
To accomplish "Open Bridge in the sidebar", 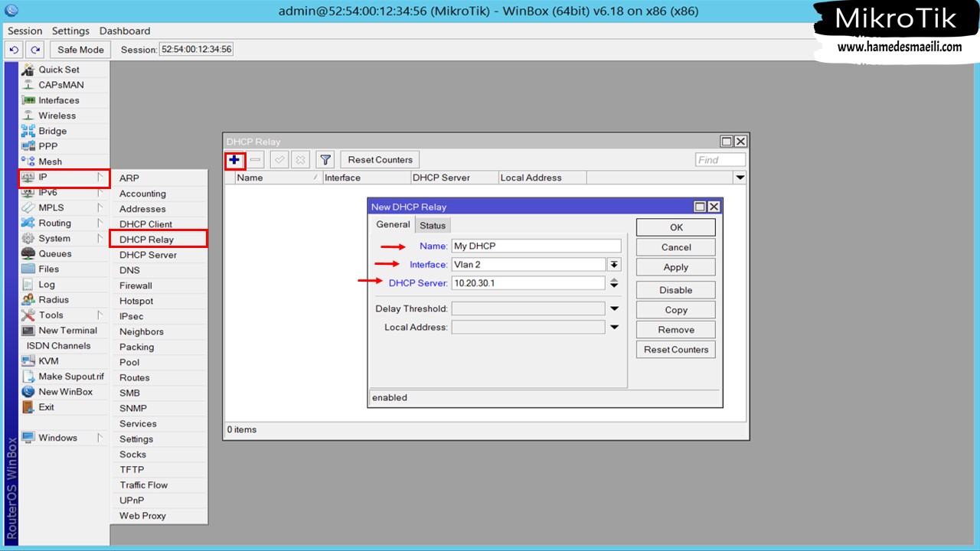I will (64, 131).
